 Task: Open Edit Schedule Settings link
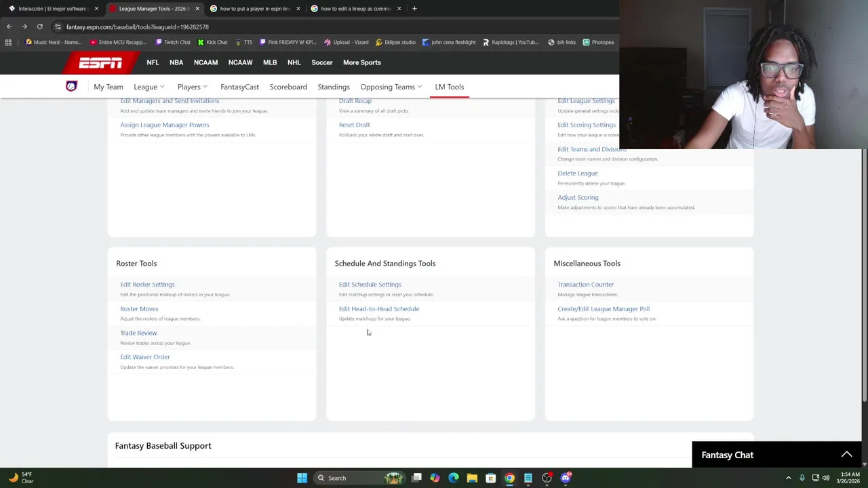coord(370,285)
